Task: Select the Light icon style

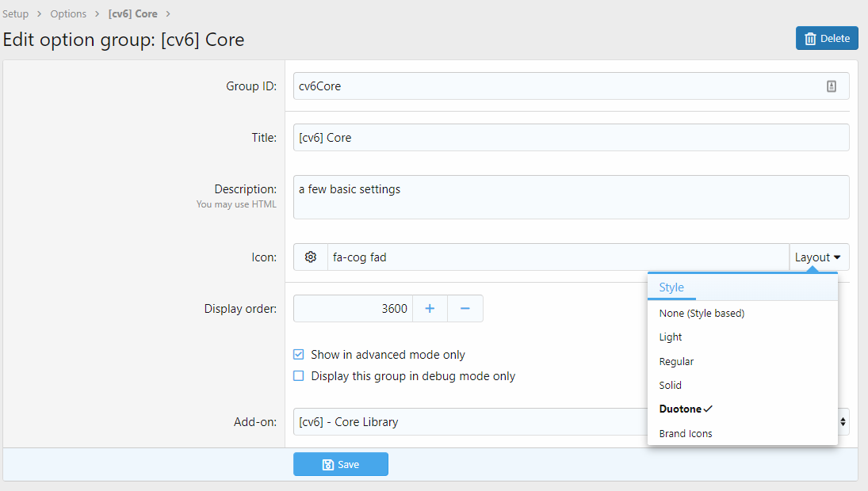Action: pos(671,337)
